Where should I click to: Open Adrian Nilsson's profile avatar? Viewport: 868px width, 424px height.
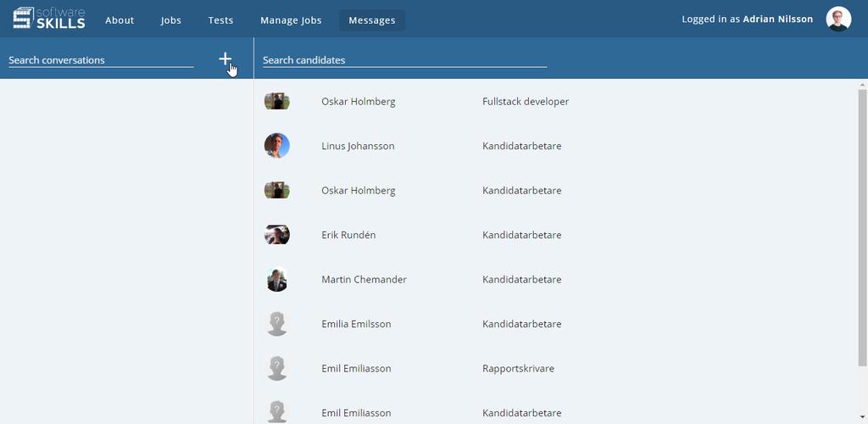pos(838,19)
